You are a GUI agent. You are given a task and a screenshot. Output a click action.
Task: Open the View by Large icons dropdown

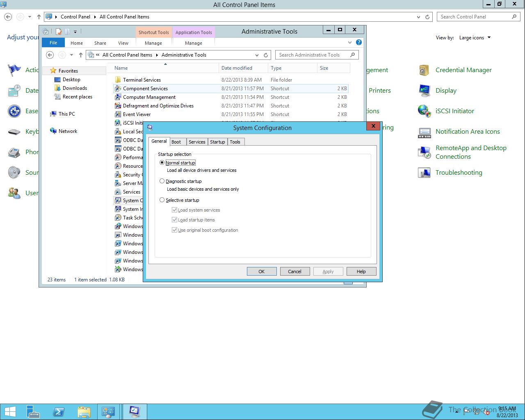pos(475,38)
